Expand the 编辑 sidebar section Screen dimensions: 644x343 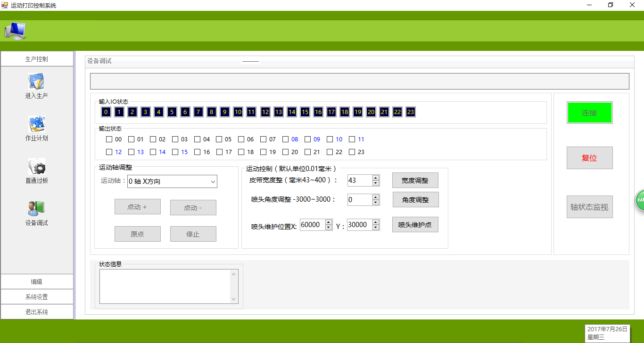[x=37, y=282]
